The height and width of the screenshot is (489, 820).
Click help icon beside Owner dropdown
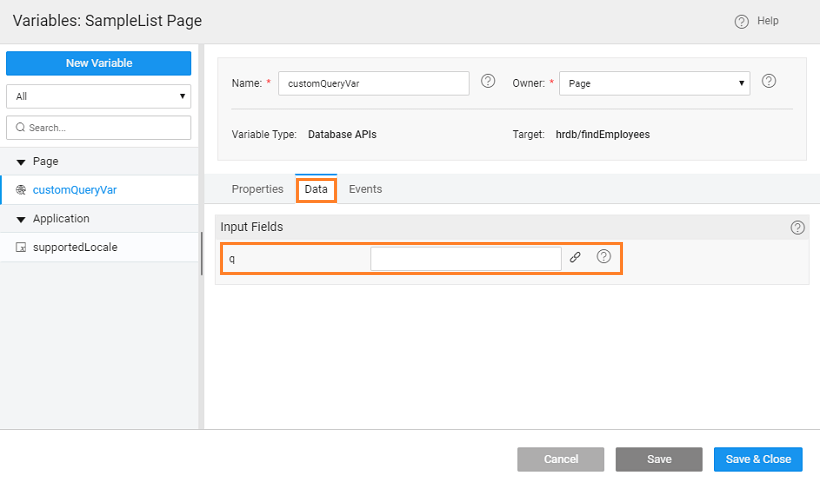click(769, 82)
